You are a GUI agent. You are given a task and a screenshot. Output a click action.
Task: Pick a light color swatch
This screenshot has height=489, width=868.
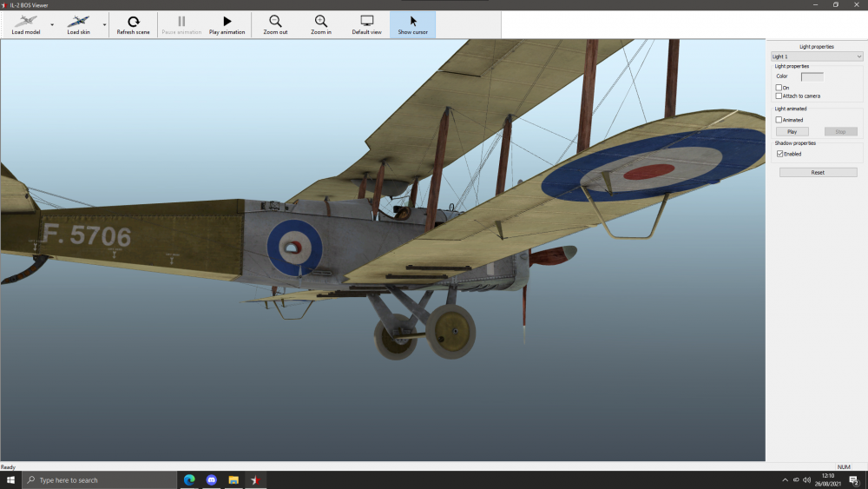pyautogui.click(x=812, y=76)
